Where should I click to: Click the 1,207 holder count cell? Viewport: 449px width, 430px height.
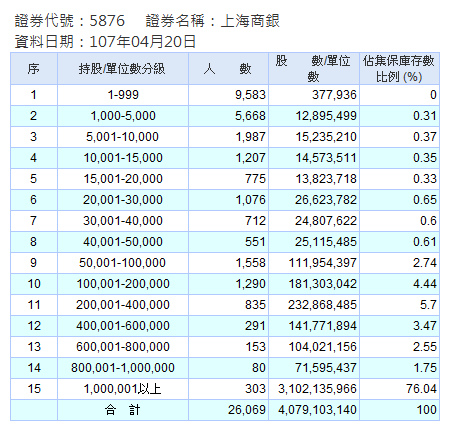(x=228, y=158)
